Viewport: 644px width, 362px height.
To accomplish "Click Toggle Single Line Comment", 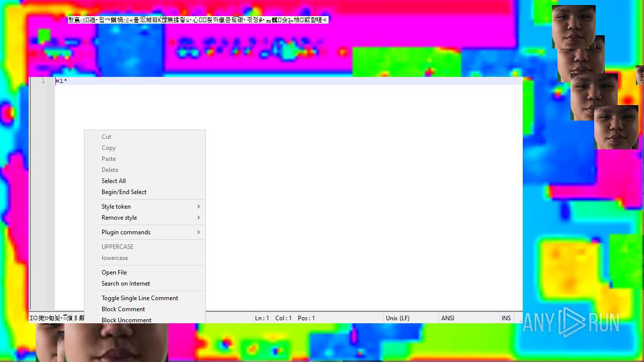I will [x=144, y=298].
